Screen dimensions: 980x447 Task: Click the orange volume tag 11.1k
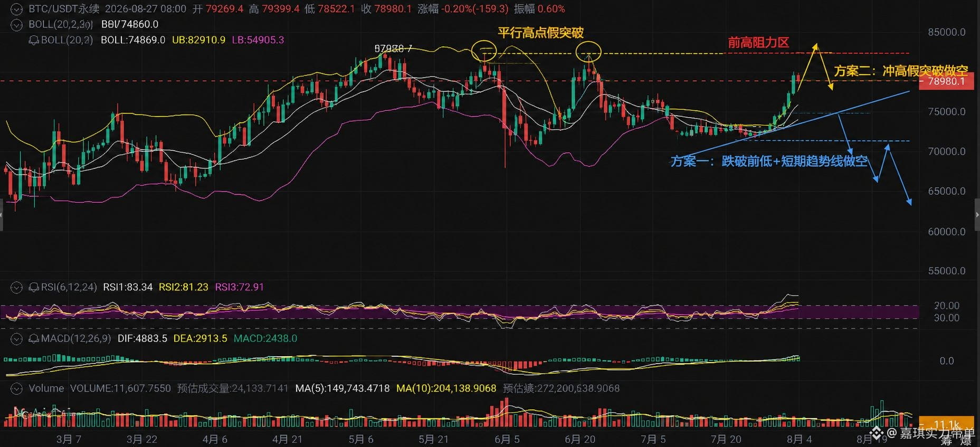[x=946, y=424]
